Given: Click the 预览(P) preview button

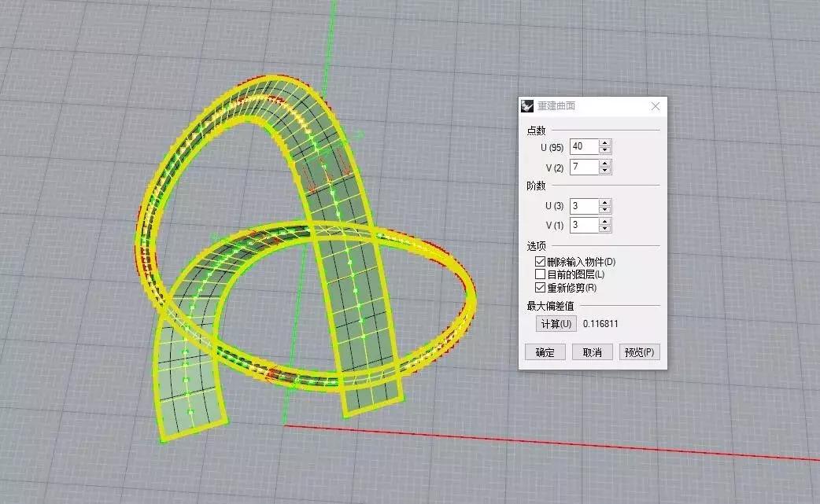Looking at the screenshot, I should 639,352.
